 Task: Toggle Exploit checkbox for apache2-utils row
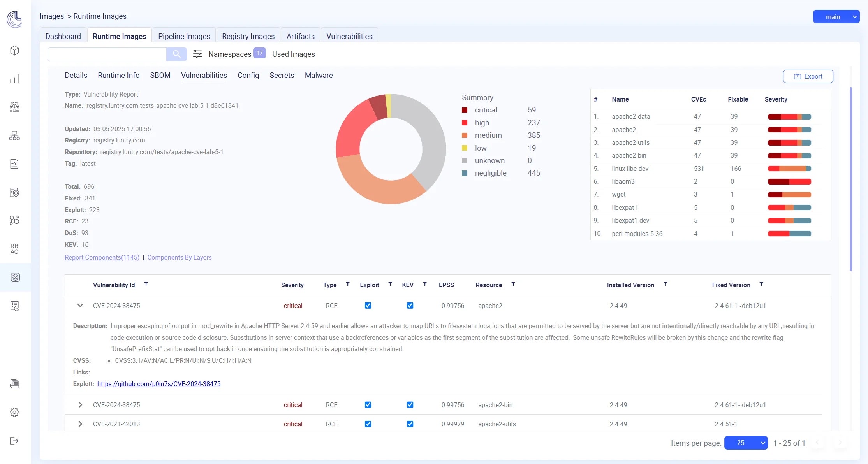pyautogui.click(x=368, y=424)
